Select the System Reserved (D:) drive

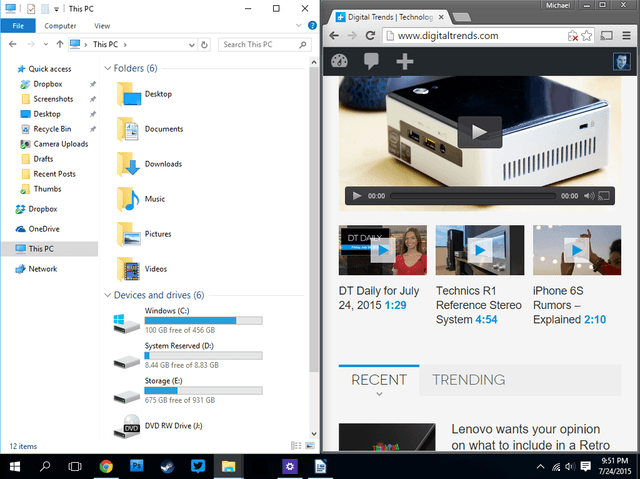point(188,356)
